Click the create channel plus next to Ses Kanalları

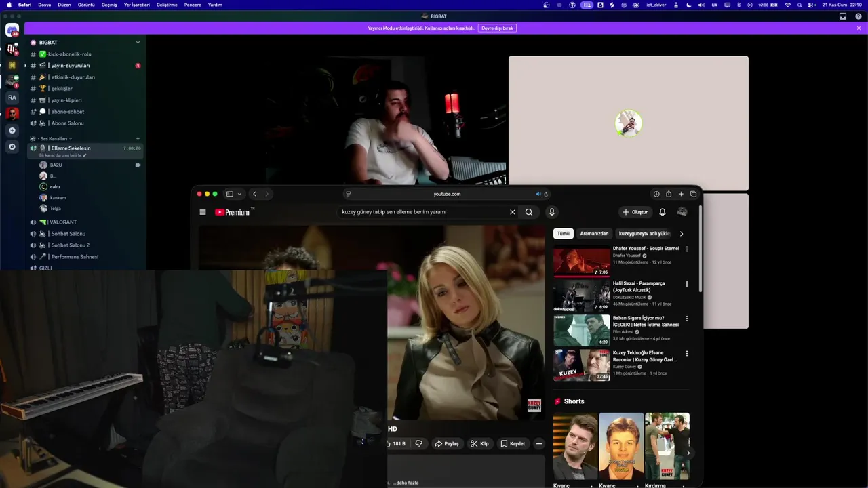pyautogui.click(x=138, y=138)
